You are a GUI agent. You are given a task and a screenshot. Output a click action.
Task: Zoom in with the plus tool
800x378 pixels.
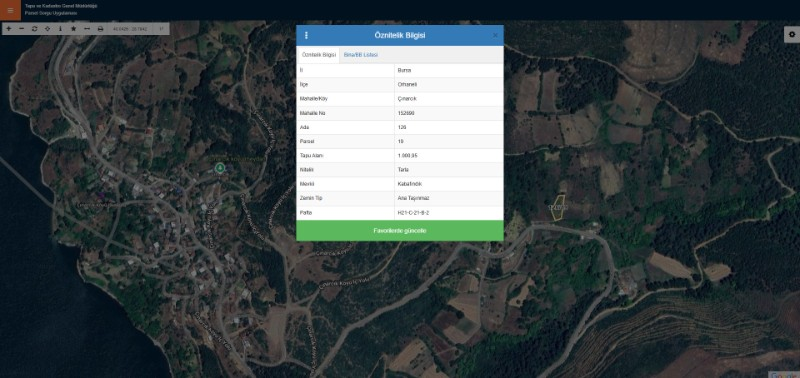click(x=9, y=29)
